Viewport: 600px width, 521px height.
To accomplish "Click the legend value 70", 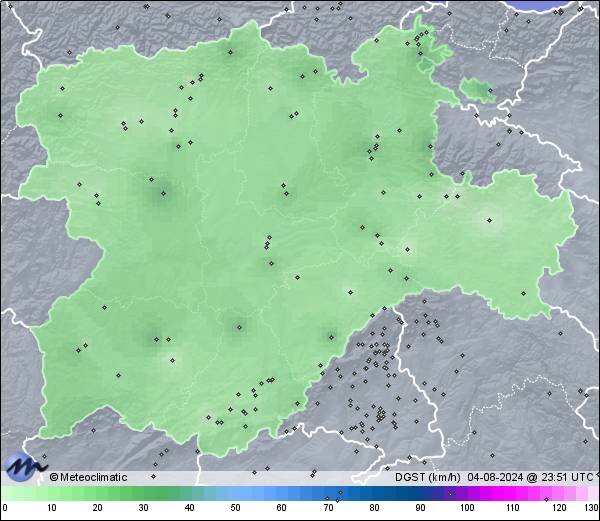I will pos(328,508).
